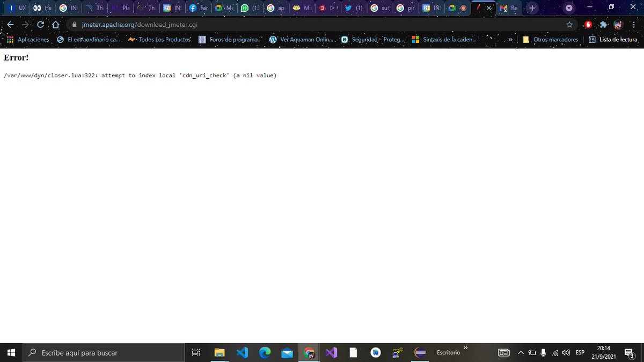Open the browser home page
644x362 pixels.
pos(55,25)
